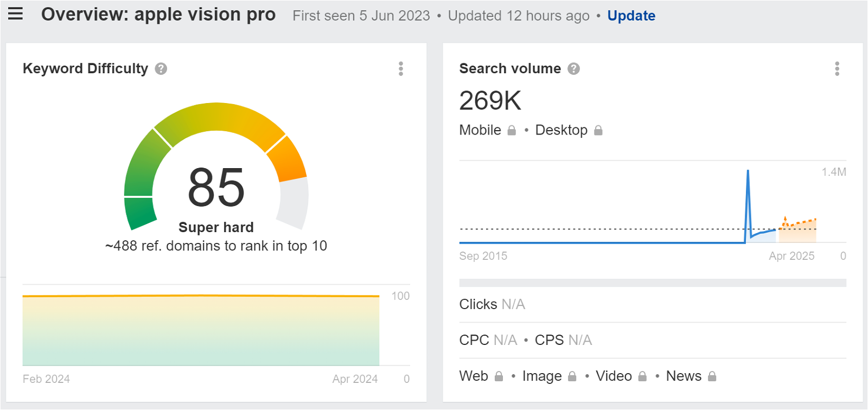Click the lock icon next to Video

[x=642, y=376]
